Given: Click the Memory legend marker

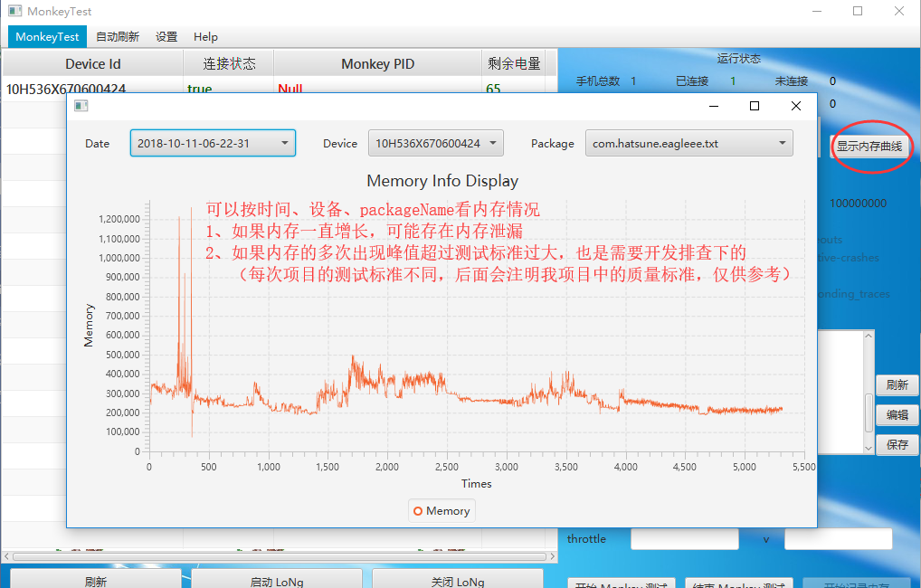Looking at the screenshot, I should pos(418,511).
